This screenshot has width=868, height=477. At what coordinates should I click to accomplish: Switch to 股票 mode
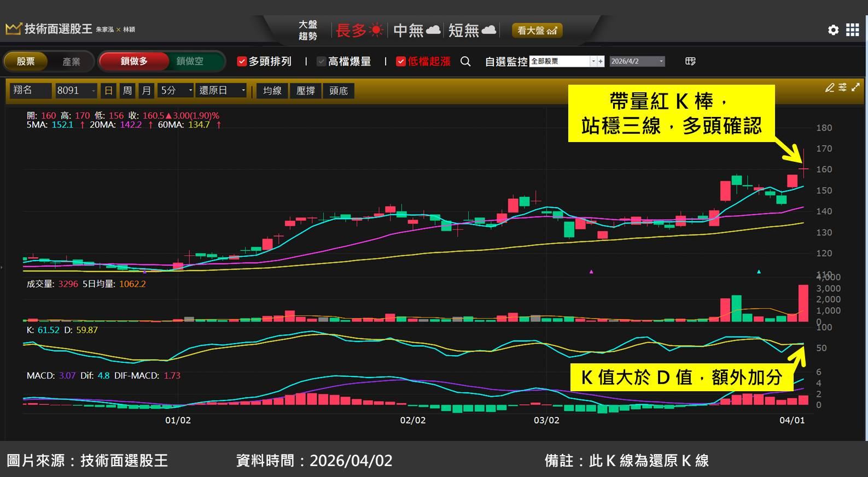click(26, 61)
